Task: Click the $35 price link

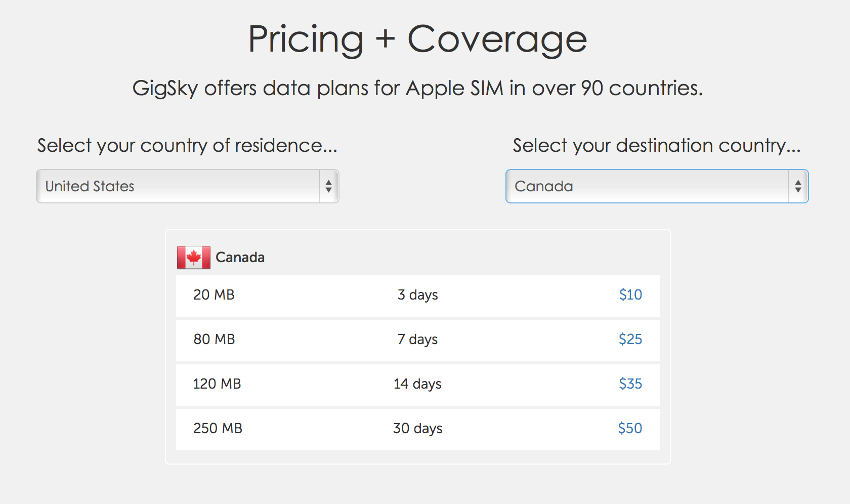Action: pyautogui.click(x=630, y=384)
